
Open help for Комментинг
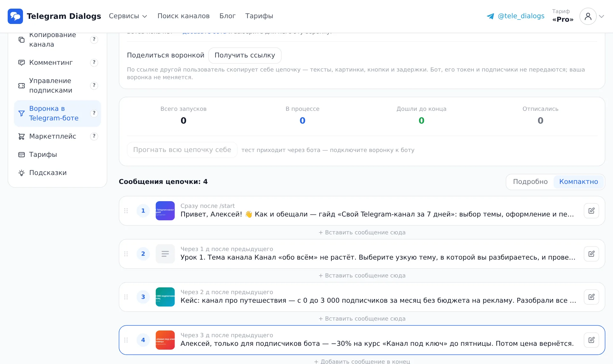(x=94, y=63)
